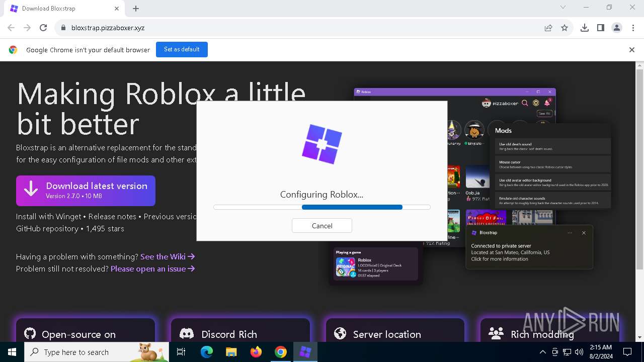
Task: Expand the tab search chevron
Action: 563,8
